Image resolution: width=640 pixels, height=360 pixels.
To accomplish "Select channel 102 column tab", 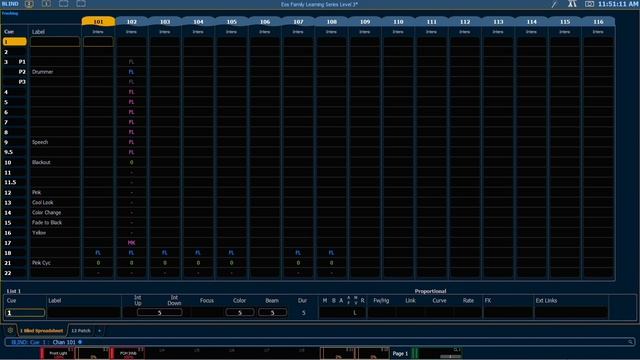I will (x=131, y=22).
